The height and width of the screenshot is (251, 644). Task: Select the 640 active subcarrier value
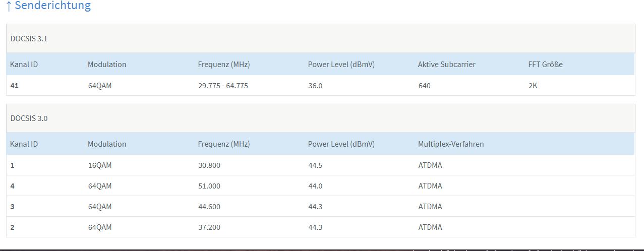pos(424,86)
